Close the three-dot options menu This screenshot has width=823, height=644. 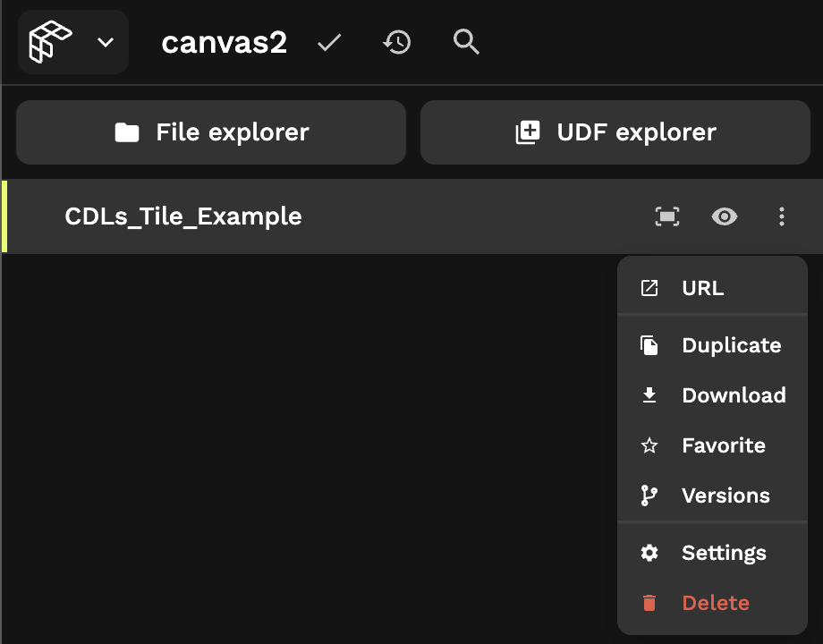[782, 216]
